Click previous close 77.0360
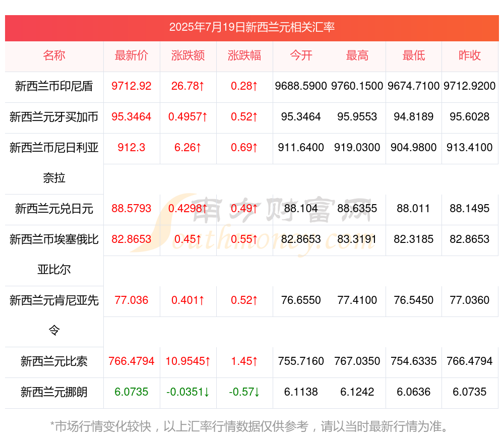This screenshot has width=504, height=442. point(470,300)
